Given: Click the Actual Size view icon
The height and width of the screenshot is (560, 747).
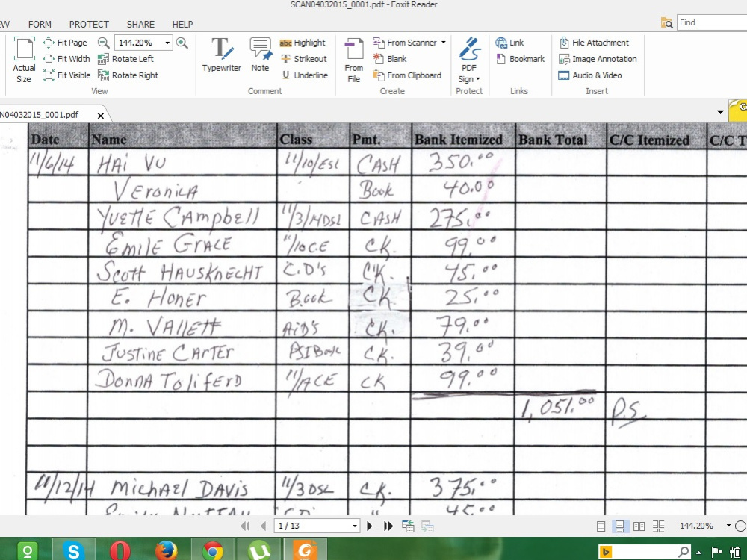Looking at the screenshot, I should [24, 60].
